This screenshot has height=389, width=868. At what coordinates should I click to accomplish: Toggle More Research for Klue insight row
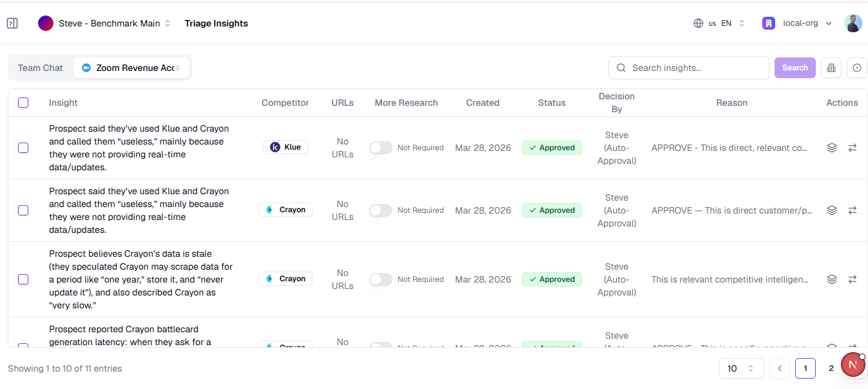[x=381, y=148]
